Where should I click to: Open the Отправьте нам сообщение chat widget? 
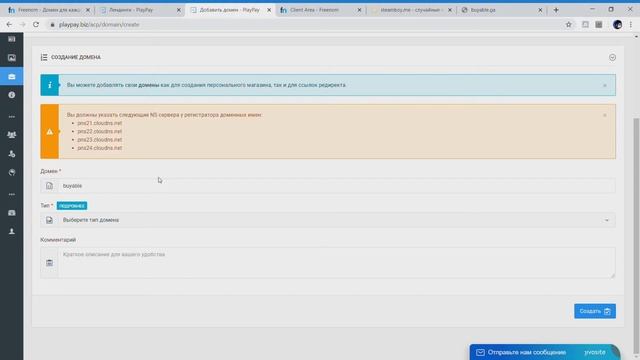point(544,352)
